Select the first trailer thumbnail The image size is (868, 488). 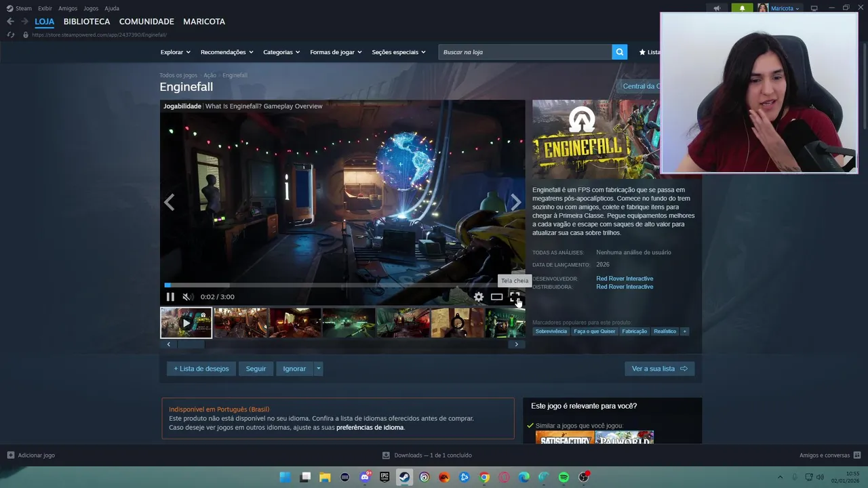click(186, 323)
